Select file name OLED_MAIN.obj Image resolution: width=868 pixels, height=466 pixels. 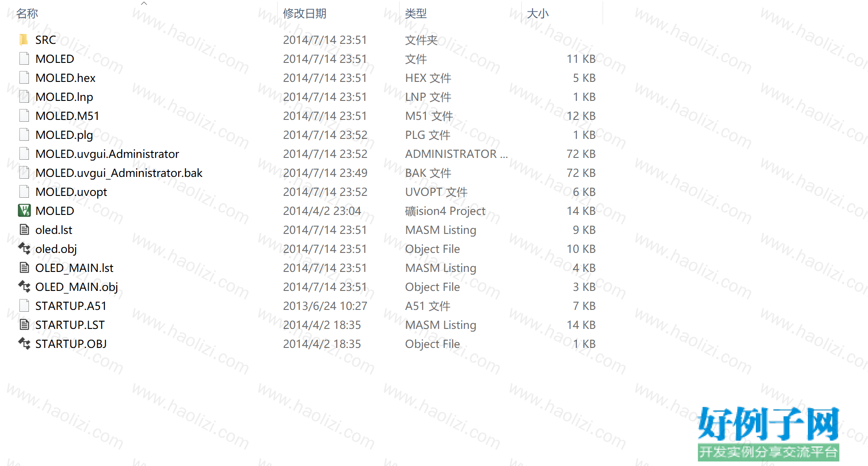pos(77,287)
